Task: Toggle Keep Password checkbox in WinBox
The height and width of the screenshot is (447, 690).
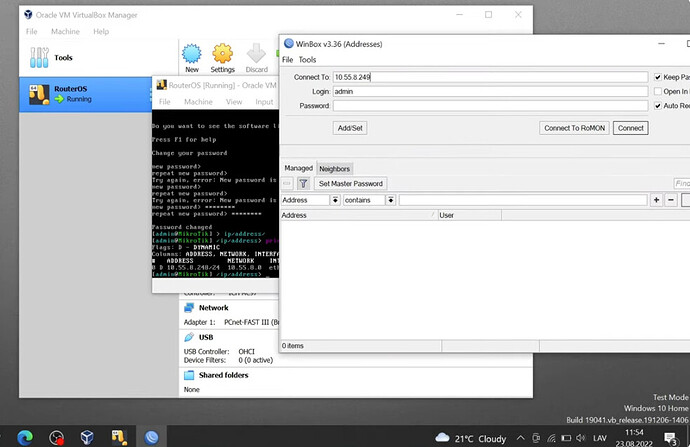Action: point(658,77)
